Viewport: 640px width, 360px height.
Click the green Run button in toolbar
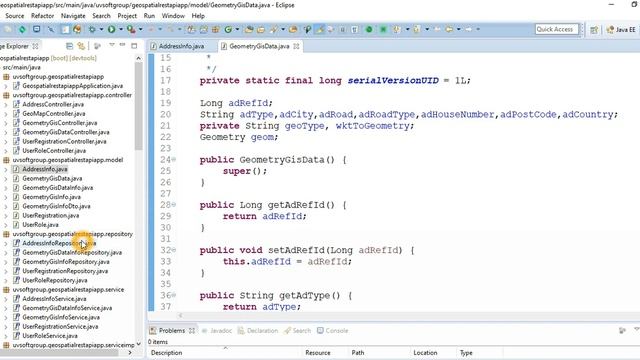click(111, 29)
